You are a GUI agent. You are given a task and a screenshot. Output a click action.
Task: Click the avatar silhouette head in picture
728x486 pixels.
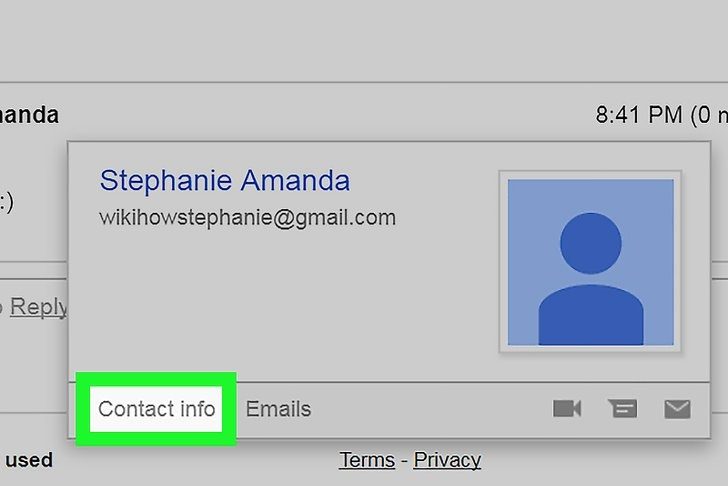591,243
